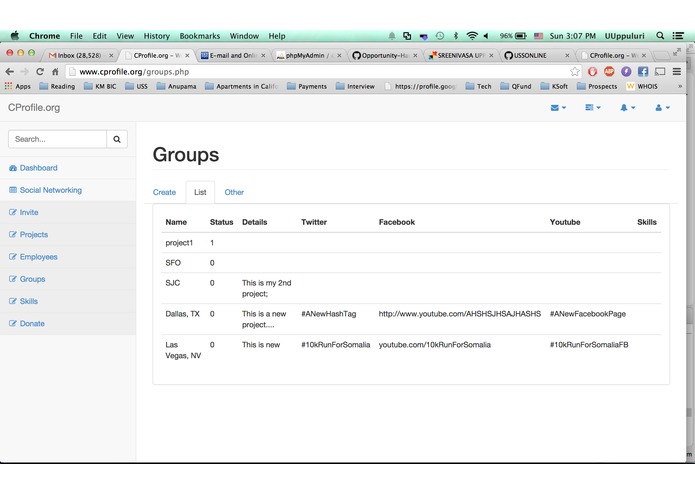Image resolution: width=695 pixels, height=494 pixels.
Task: Click the edit icon beside Projects
Action: tap(13, 234)
